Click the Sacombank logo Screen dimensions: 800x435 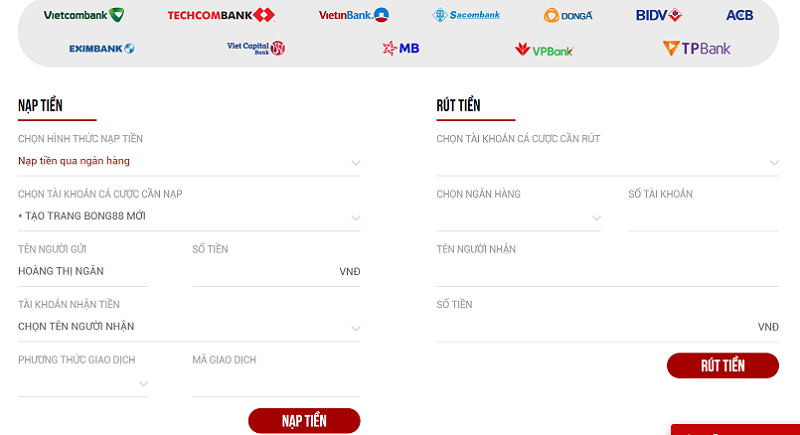466,15
